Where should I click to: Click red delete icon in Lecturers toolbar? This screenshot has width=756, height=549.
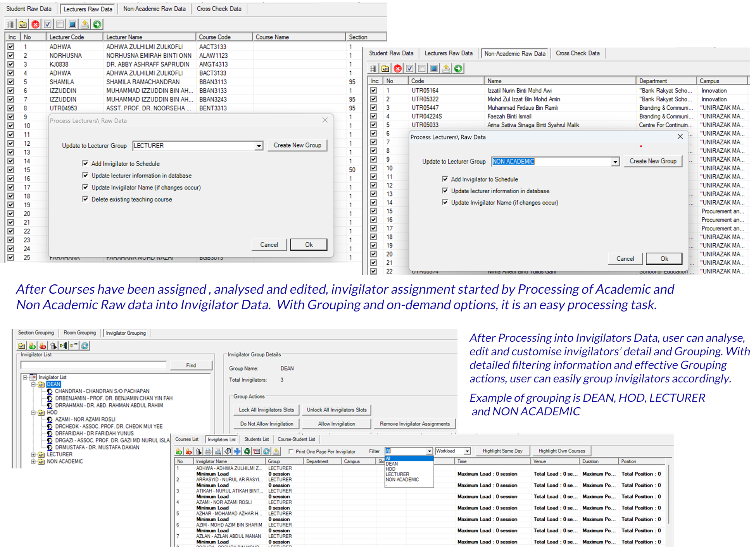coord(35,24)
